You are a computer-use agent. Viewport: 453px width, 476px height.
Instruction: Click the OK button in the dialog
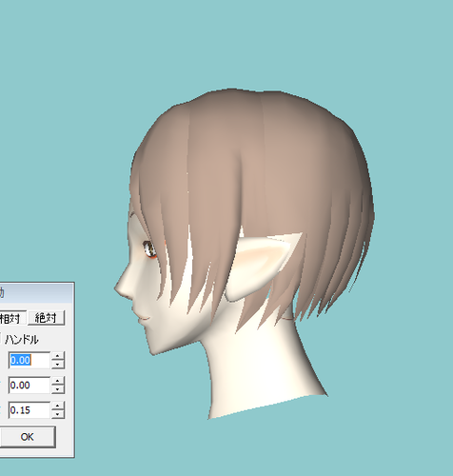click(28, 437)
